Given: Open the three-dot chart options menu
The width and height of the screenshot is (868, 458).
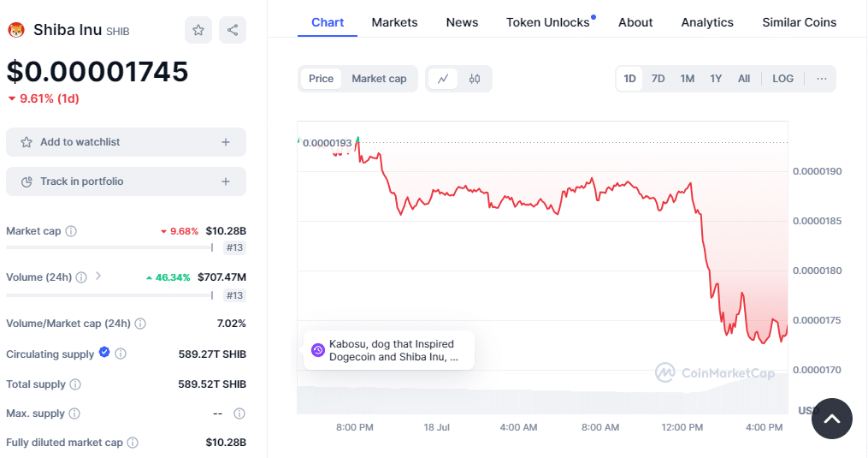Looking at the screenshot, I should click(x=822, y=79).
